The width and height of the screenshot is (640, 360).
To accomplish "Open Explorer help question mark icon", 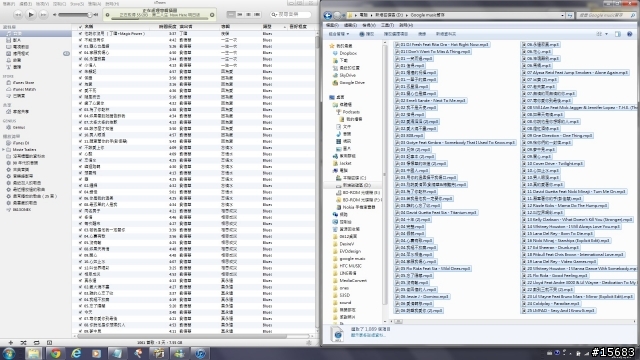I will [x=629, y=34].
